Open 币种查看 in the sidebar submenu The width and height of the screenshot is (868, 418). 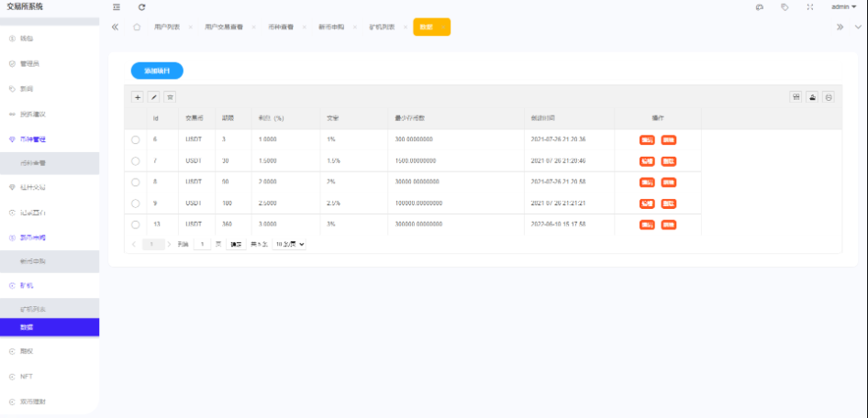click(x=50, y=163)
